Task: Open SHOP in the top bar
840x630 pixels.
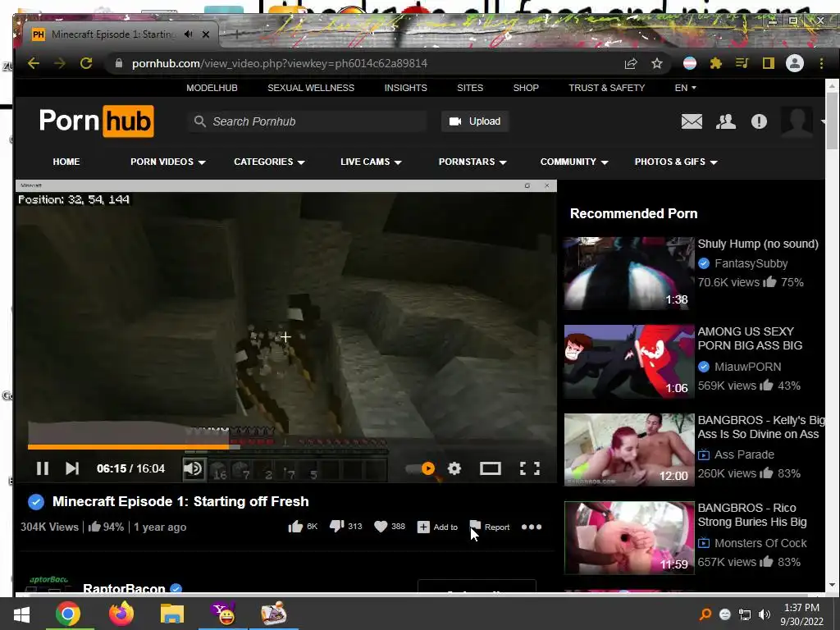Action: point(526,88)
